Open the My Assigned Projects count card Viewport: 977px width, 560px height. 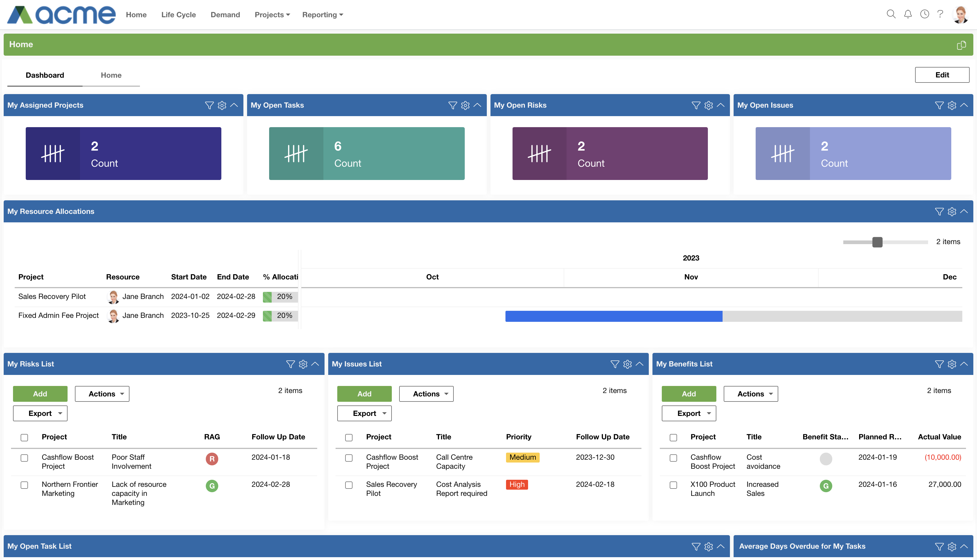124,153
